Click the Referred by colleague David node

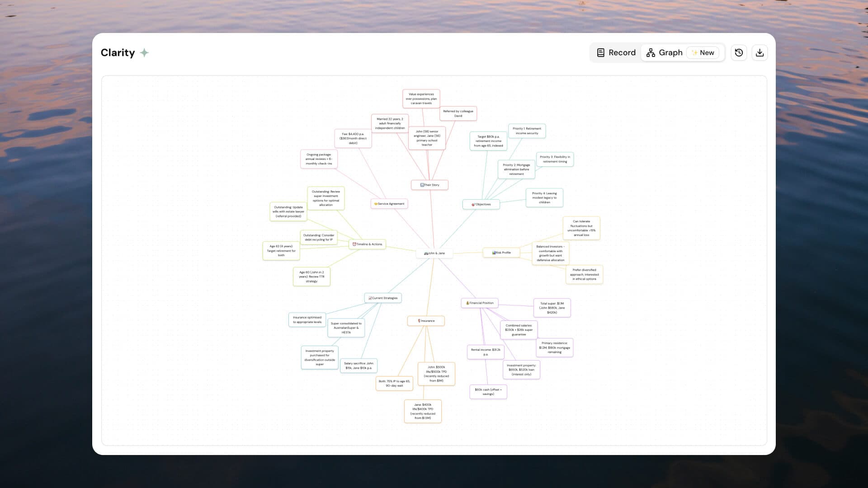pos(458,113)
